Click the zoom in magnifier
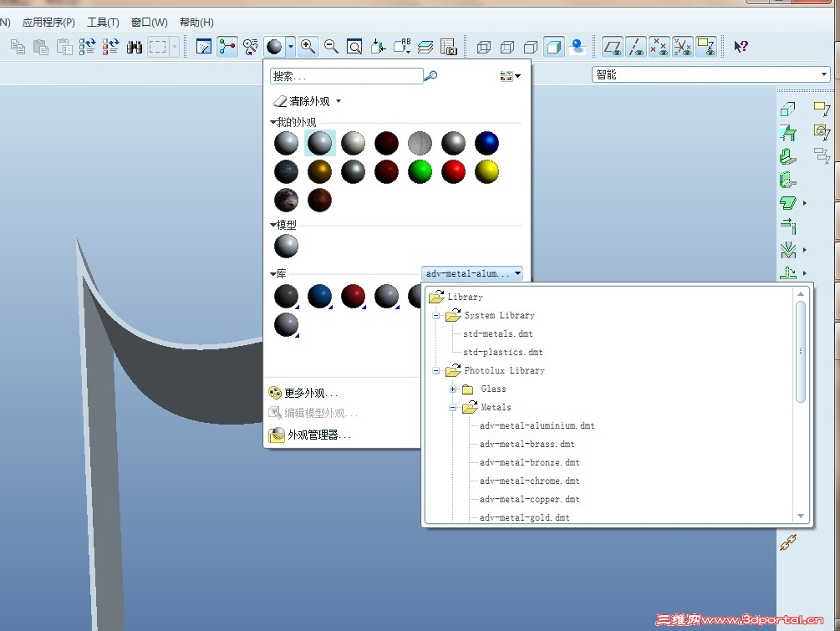Image resolution: width=840 pixels, height=631 pixels. (x=308, y=47)
